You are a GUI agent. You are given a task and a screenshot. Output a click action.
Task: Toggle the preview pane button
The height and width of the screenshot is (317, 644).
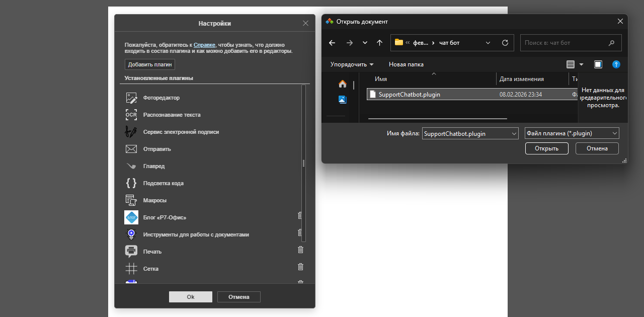click(x=598, y=64)
